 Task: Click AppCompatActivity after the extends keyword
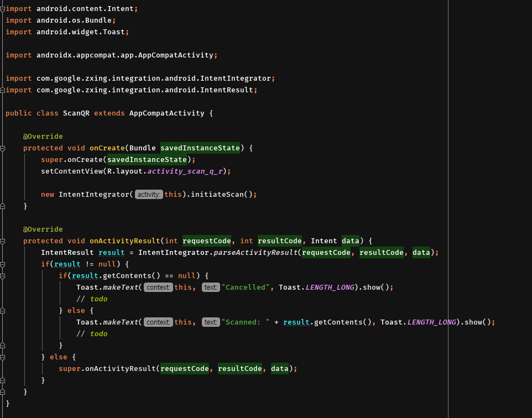166,113
